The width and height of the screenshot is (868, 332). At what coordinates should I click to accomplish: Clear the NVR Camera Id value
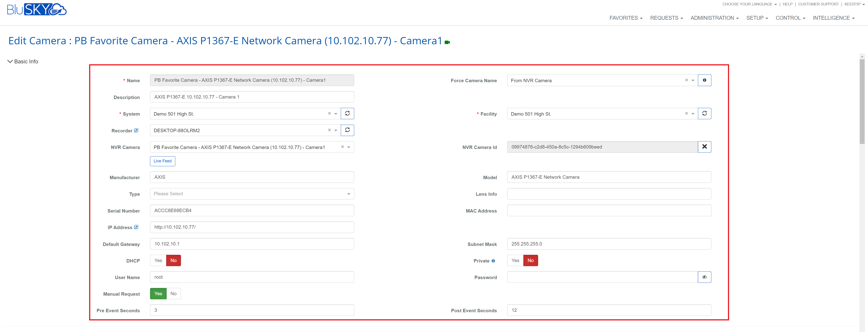pyautogui.click(x=704, y=147)
